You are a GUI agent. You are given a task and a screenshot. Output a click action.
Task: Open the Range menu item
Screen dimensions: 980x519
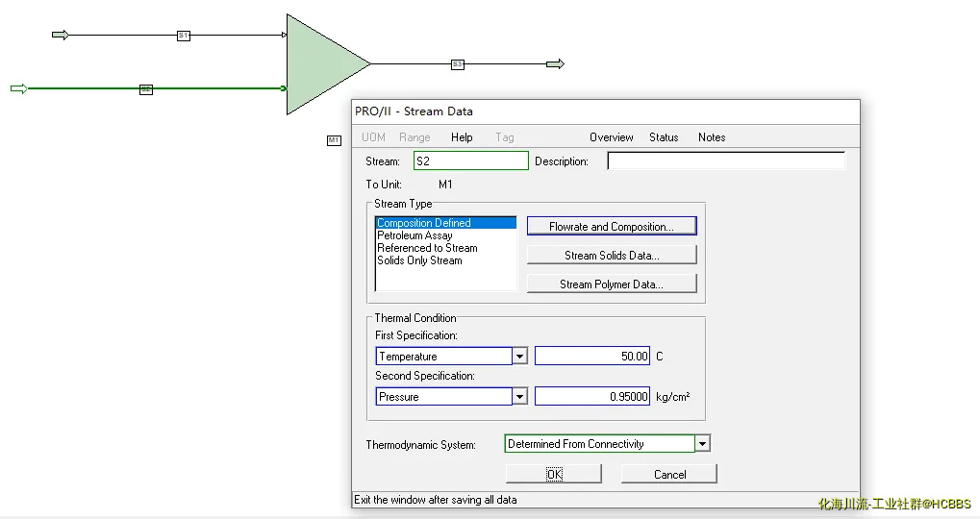pyautogui.click(x=415, y=137)
